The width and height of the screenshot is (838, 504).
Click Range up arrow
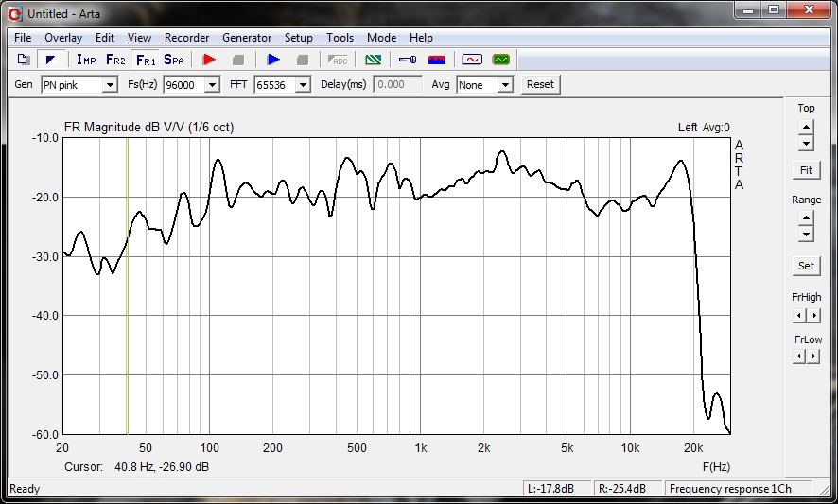tap(806, 217)
